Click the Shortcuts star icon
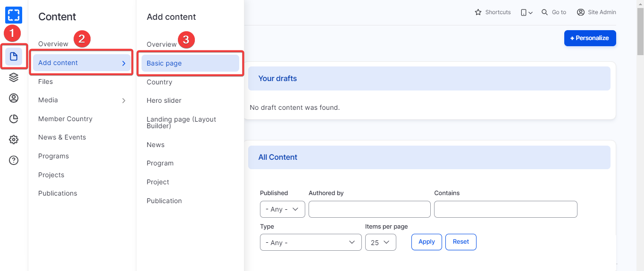This screenshot has width=644, height=271. click(x=478, y=12)
